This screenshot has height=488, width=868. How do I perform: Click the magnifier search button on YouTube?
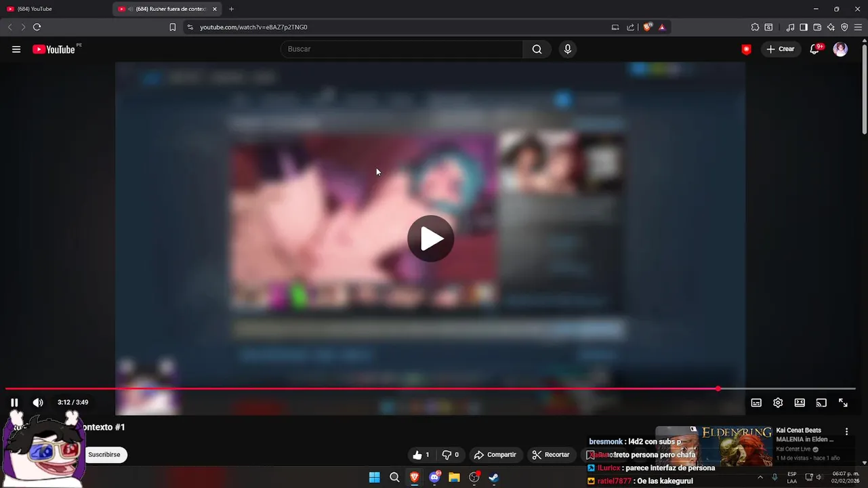click(537, 49)
